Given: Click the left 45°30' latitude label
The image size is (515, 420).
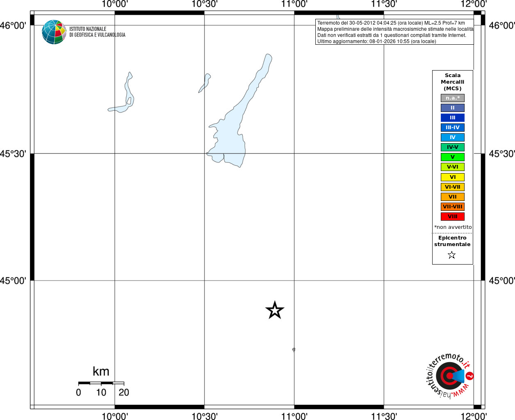Looking at the screenshot, I should click(13, 154).
